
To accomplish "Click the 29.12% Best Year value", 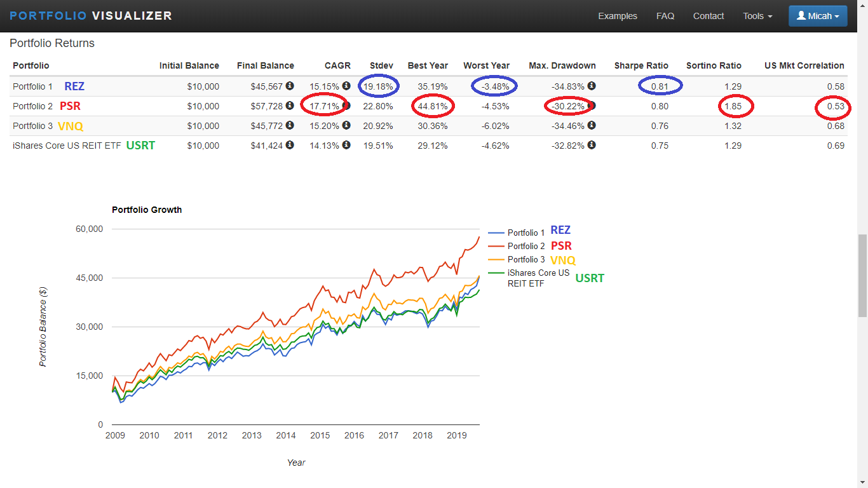I will coord(433,146).
